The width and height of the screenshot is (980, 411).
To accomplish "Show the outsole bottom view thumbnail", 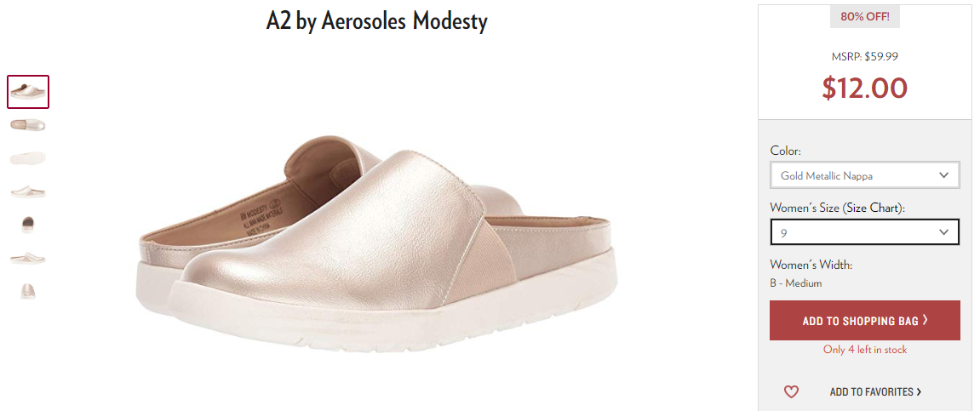I will click(x=28, y=158).
